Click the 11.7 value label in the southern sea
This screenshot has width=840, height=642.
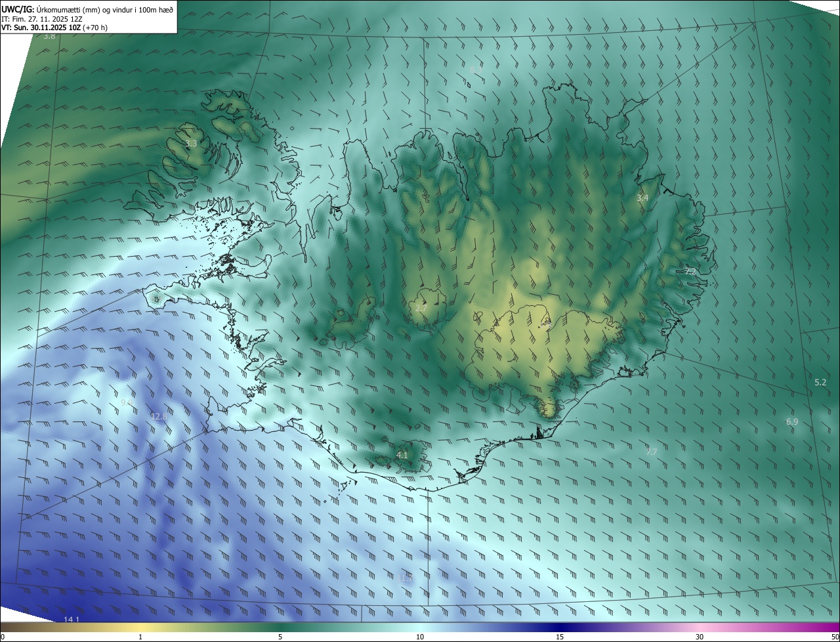click(406, 577)
